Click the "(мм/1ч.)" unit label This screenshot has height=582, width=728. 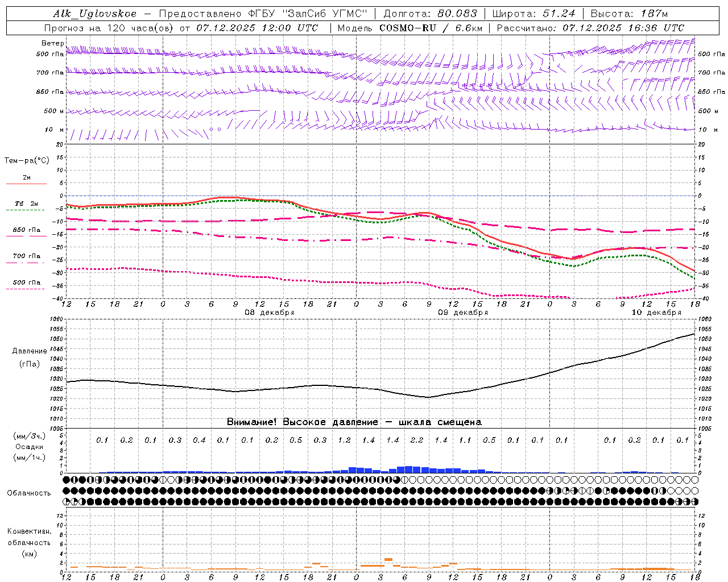coord(30,458)
